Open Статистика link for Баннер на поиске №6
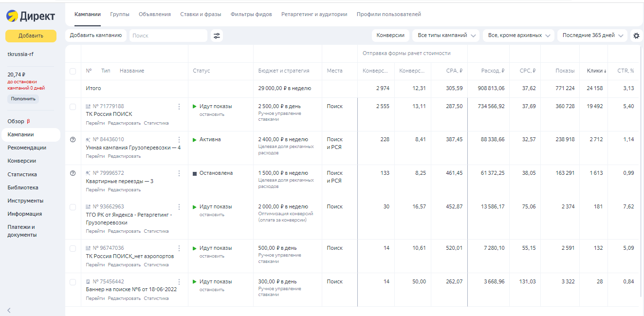The image size is (644, 316). pos(156,298)
